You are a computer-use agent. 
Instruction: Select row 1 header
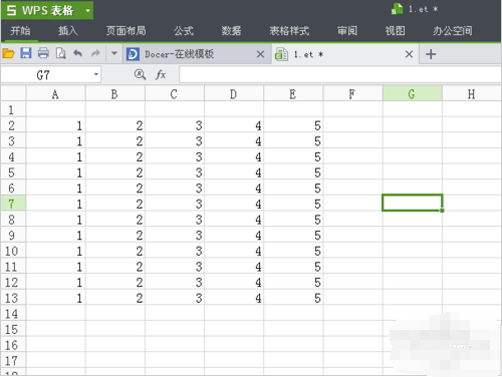(13, 110)
